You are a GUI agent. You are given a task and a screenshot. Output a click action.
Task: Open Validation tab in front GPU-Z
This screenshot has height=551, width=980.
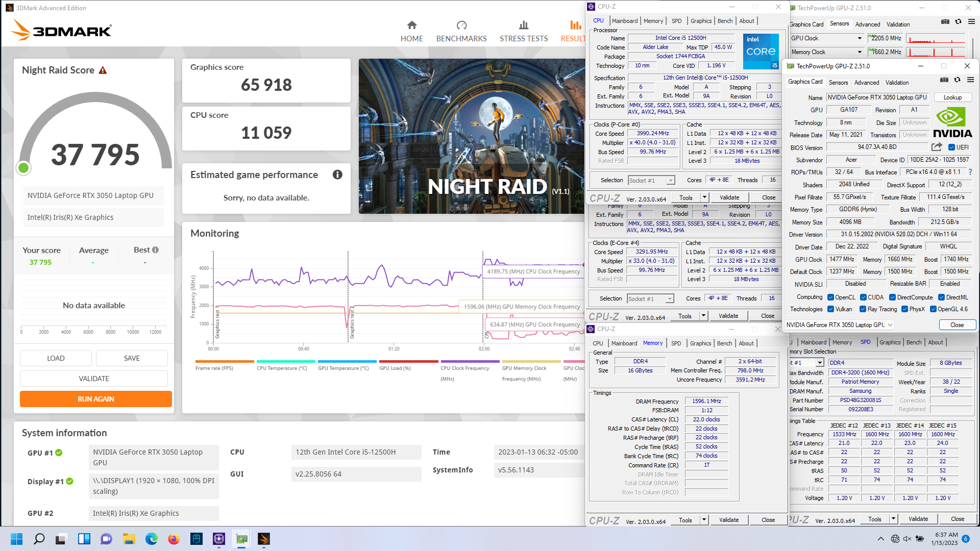tap(897, 83)
